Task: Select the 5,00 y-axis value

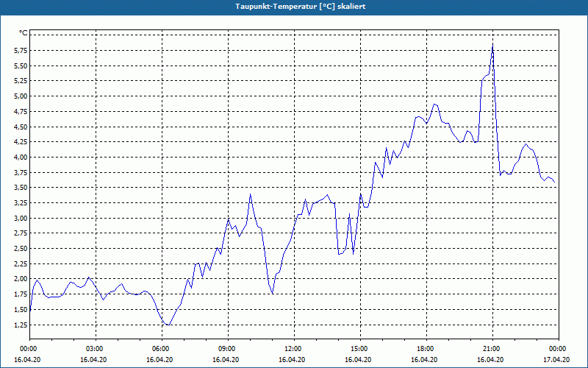Action: 21,96
